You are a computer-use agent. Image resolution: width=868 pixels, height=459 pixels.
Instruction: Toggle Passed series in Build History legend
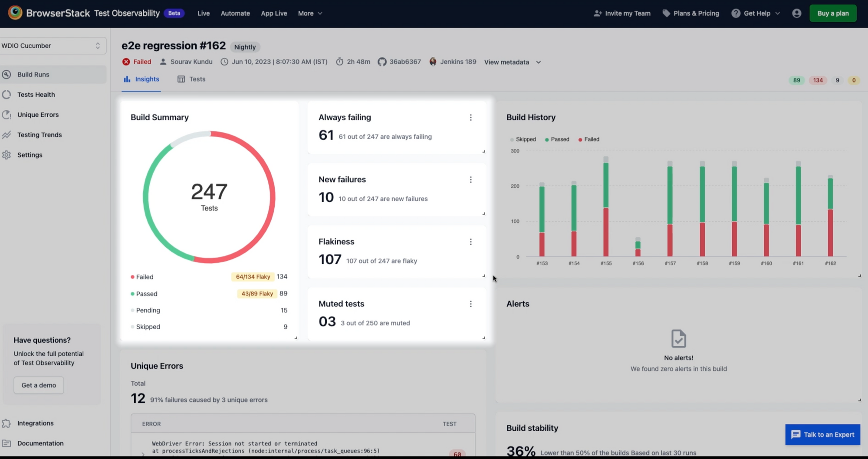click(557, 139)
